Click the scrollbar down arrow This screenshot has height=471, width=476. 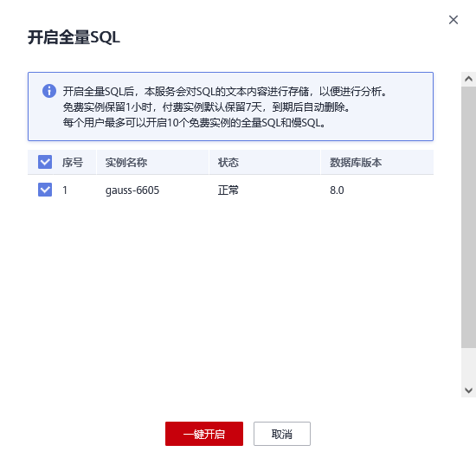(x=468, y=390)
